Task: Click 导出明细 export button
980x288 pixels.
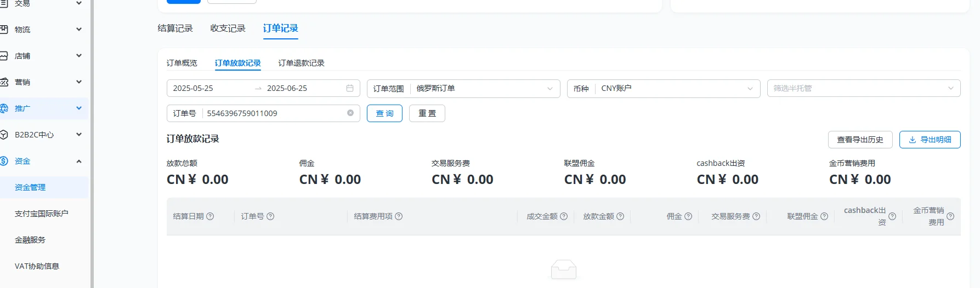Action: (930, 140)
